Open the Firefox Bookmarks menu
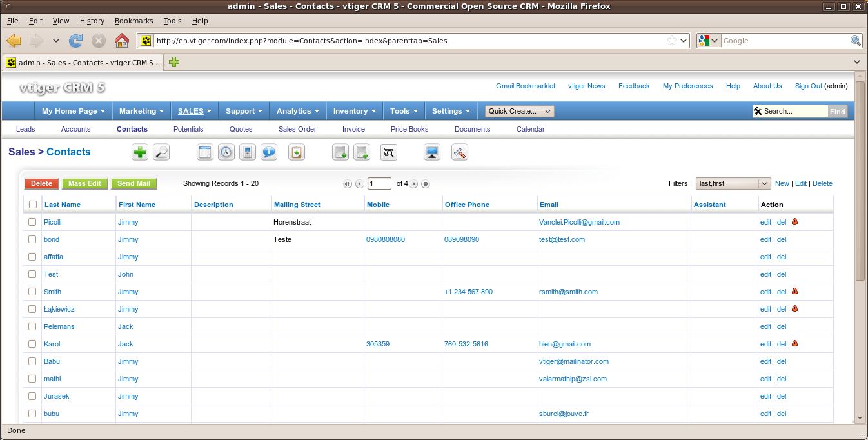This screenshot has width=868, height=440. pos(133,21)
